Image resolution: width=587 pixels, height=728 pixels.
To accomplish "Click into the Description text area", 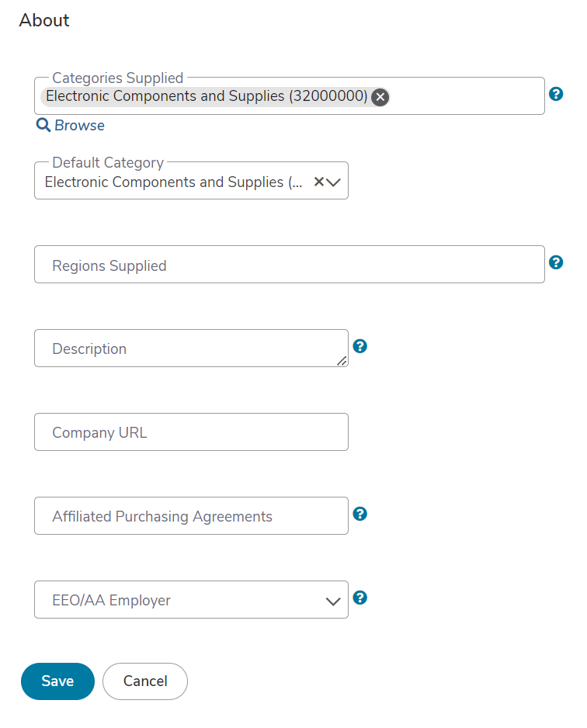I will (191, 348).
